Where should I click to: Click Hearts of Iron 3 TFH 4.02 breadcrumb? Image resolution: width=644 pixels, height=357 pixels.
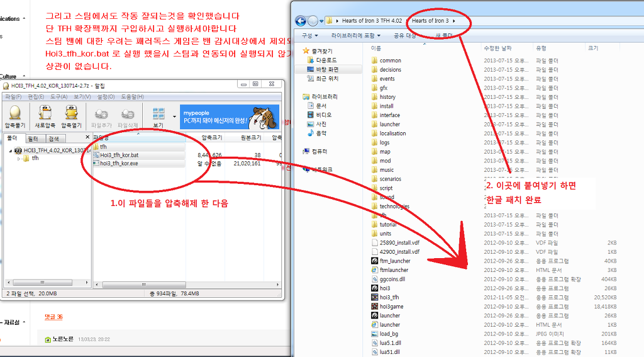372,21
